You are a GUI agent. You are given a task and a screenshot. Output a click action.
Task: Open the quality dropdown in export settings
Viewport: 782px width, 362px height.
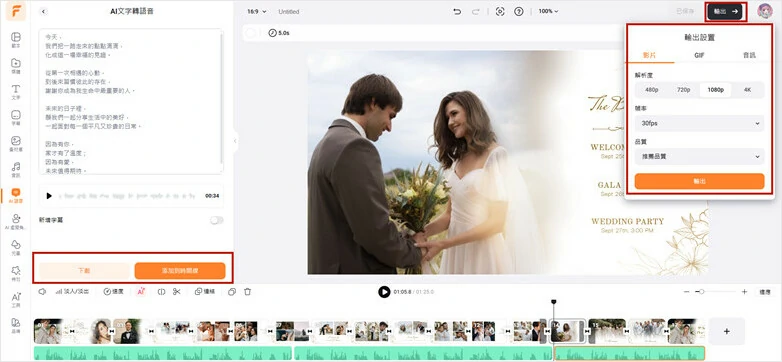[x=699, y=156]
